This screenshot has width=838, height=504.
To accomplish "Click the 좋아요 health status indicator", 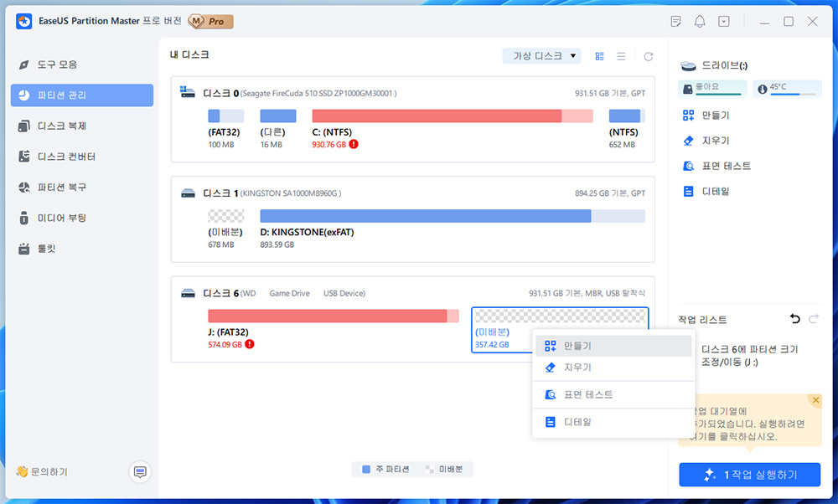I will click(712, 88).
